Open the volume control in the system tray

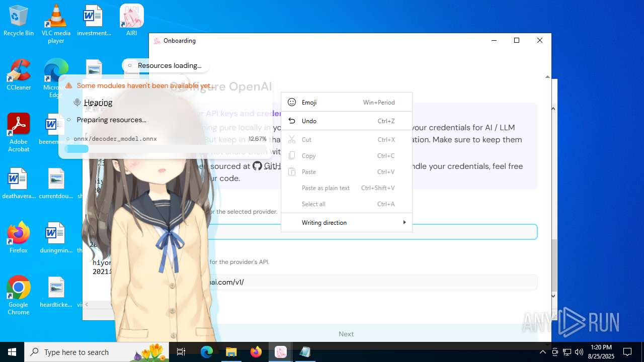579,352
